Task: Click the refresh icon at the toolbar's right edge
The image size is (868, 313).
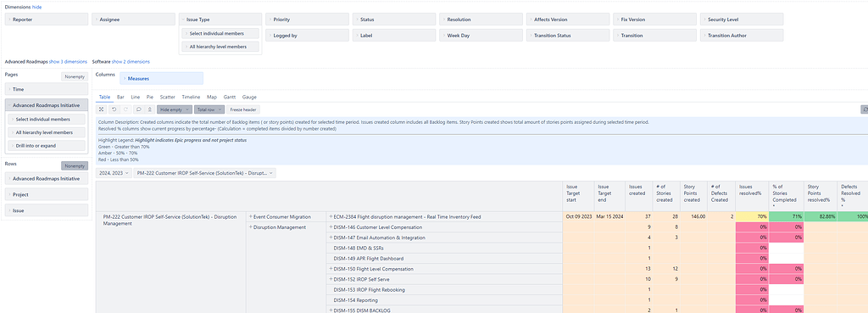Action: [865, 109]
